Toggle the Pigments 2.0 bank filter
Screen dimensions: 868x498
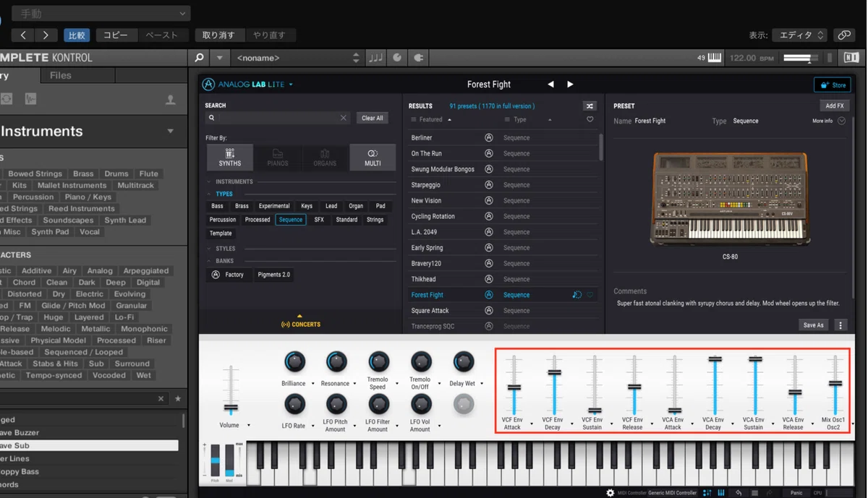(274, 275)
